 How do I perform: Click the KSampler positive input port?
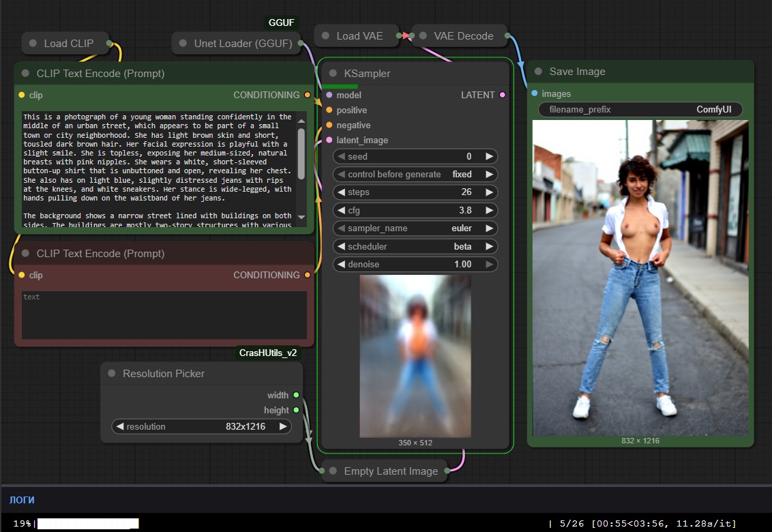click(329, 110)
